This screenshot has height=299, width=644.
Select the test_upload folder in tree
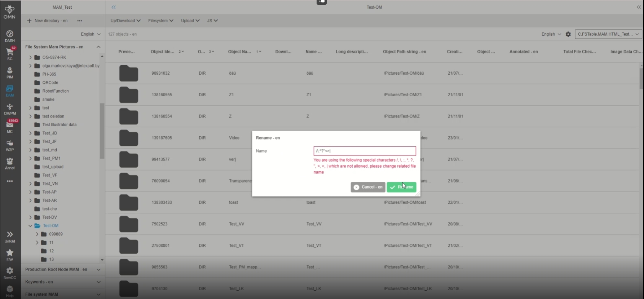pyautogui.click(x=53, y=167)
